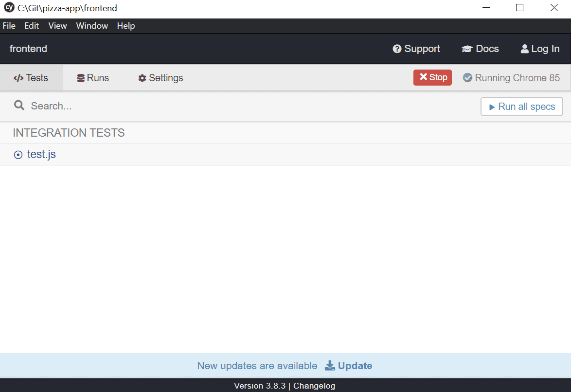The width and height of the screenshot is (571, 392).
Task: Open the Settings tab
Action: pos(161,78)
